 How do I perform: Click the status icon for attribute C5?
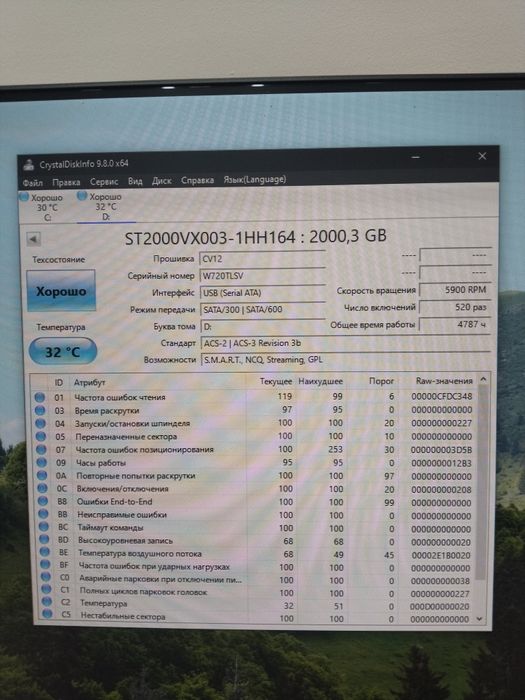click(47, 615)
